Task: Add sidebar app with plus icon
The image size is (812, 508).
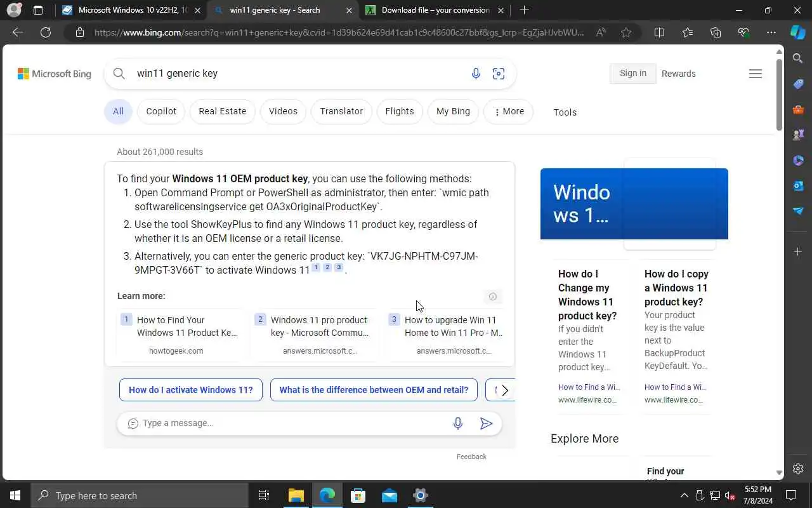Action: click(x=798, y=252)
